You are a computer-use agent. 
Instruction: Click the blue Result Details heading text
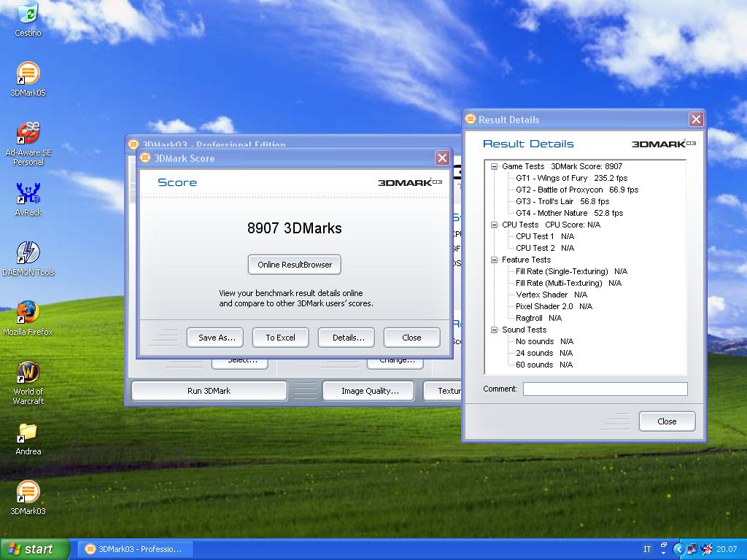click(528, 144)
